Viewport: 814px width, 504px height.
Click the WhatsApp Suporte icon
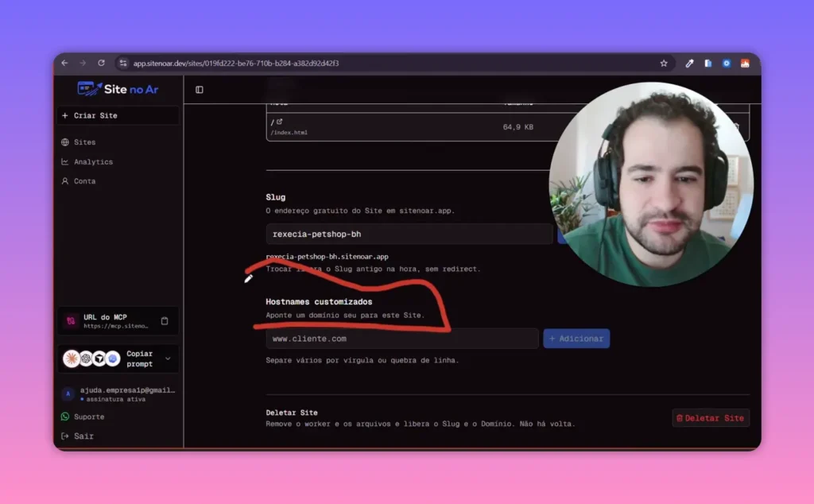[65, 417]
